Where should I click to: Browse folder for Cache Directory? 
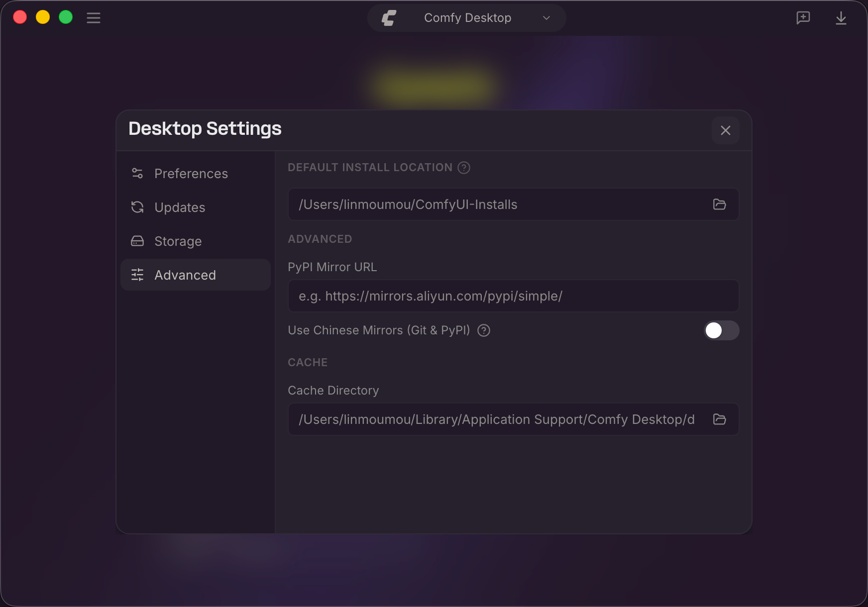point(720,419)
